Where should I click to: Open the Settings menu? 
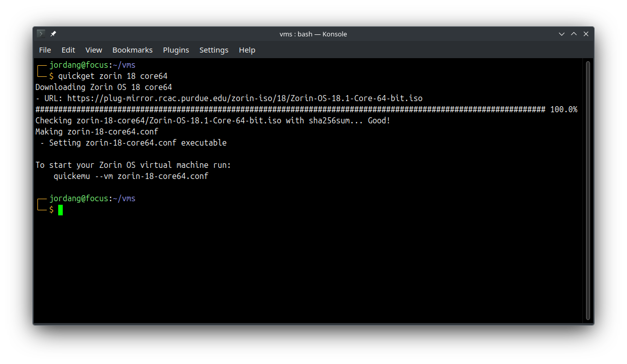tap(214, 50)
